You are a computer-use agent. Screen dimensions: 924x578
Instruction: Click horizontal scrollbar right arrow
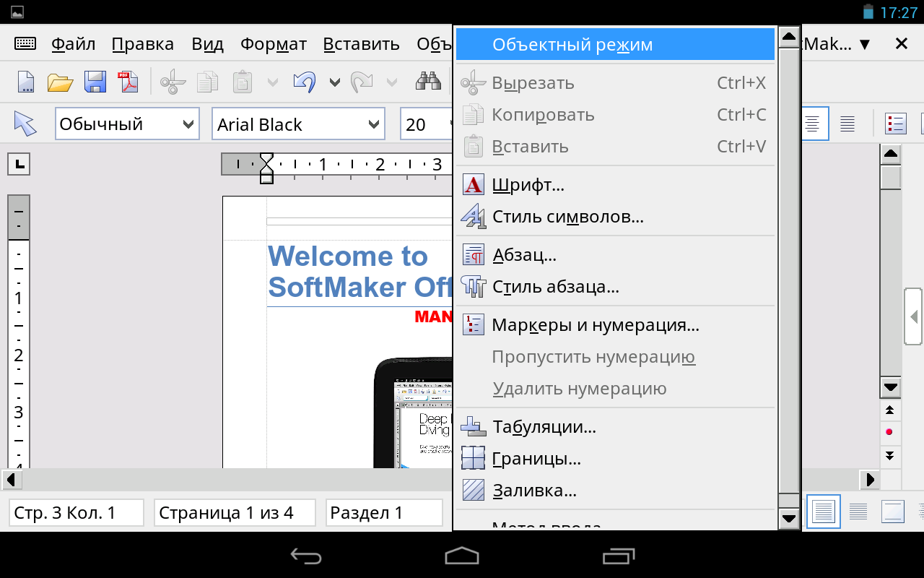[x=869, y=479]
